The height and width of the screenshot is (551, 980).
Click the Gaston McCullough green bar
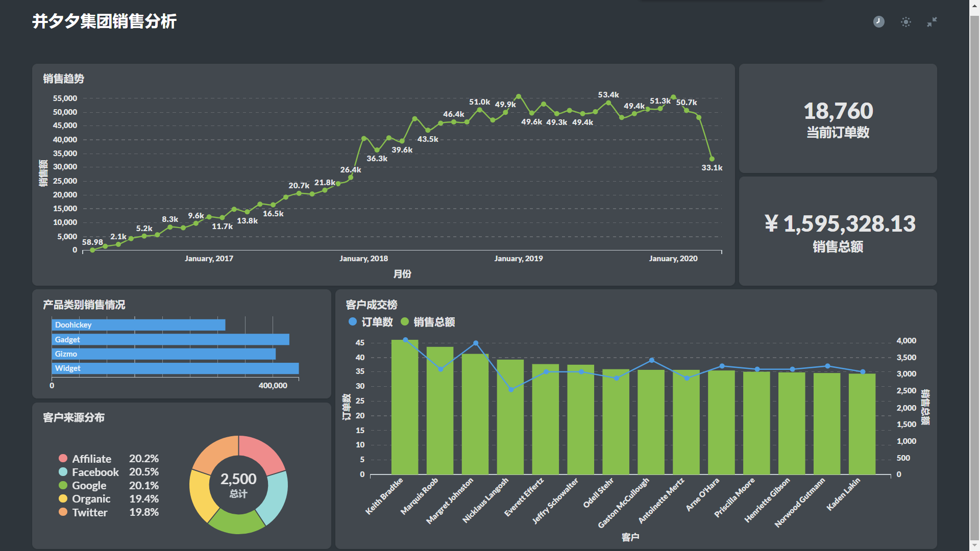pos(651,422)
